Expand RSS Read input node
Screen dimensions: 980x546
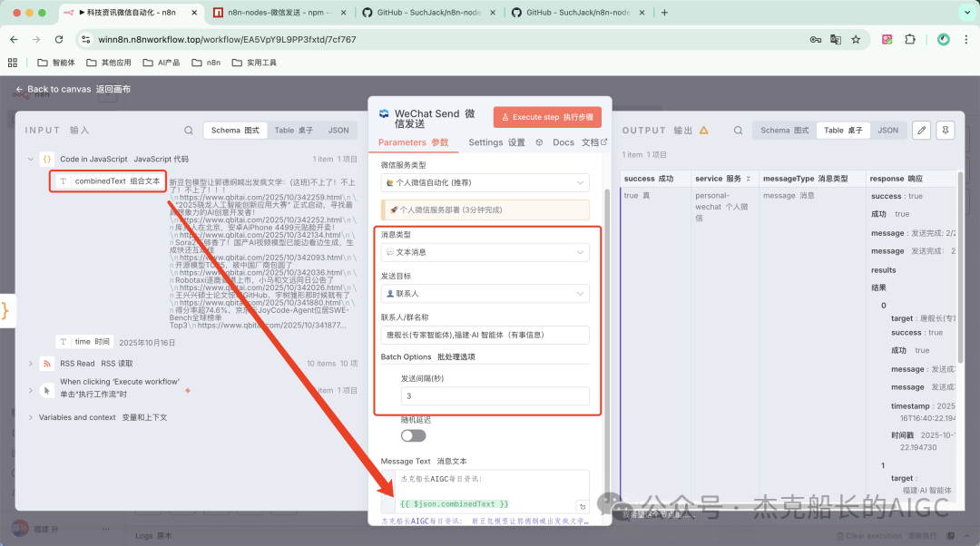coord(31,364)
